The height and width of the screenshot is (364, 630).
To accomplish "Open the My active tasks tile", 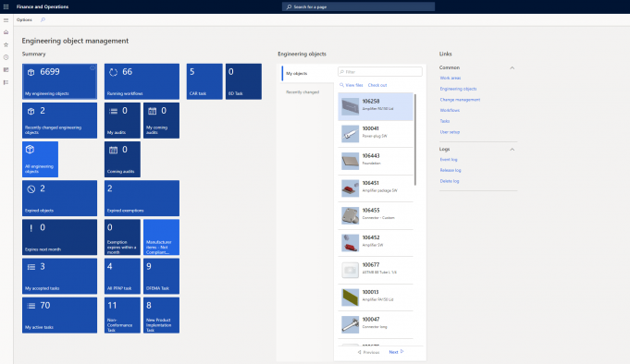I will click(x=59, y=315).
